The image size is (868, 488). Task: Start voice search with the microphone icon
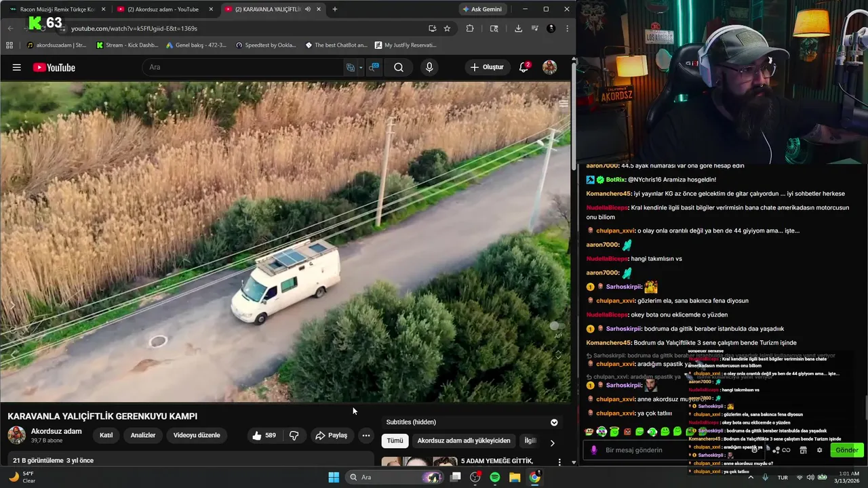pos(429,67)
